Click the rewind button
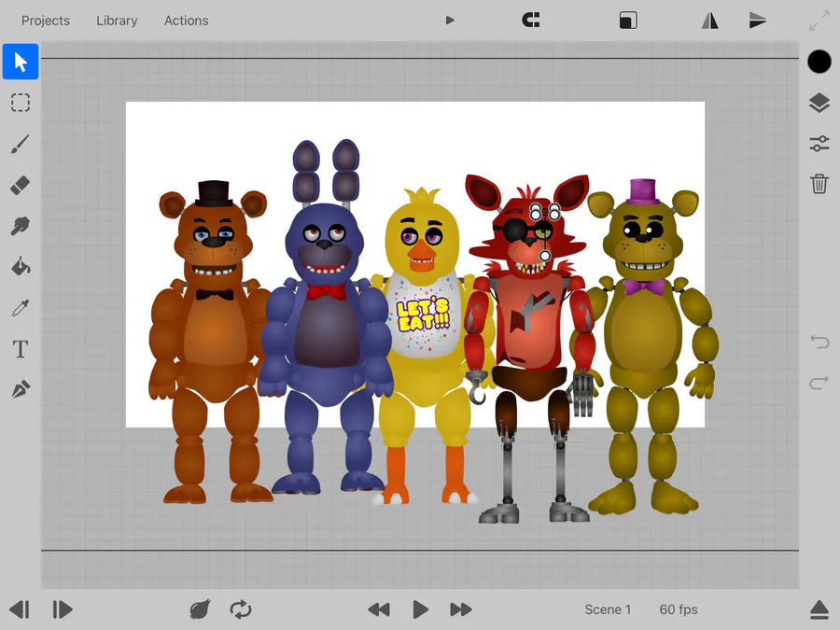 point(379,609)
